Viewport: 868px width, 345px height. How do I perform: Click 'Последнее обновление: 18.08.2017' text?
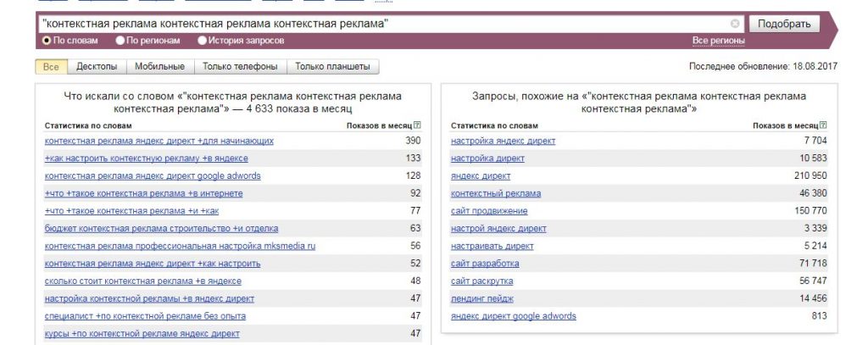coord(764,66)
